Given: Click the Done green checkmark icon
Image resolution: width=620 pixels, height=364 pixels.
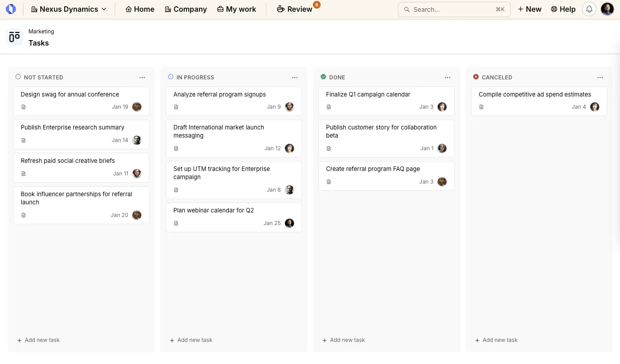Looking at the screenshot, I should (x=323, y=77).
